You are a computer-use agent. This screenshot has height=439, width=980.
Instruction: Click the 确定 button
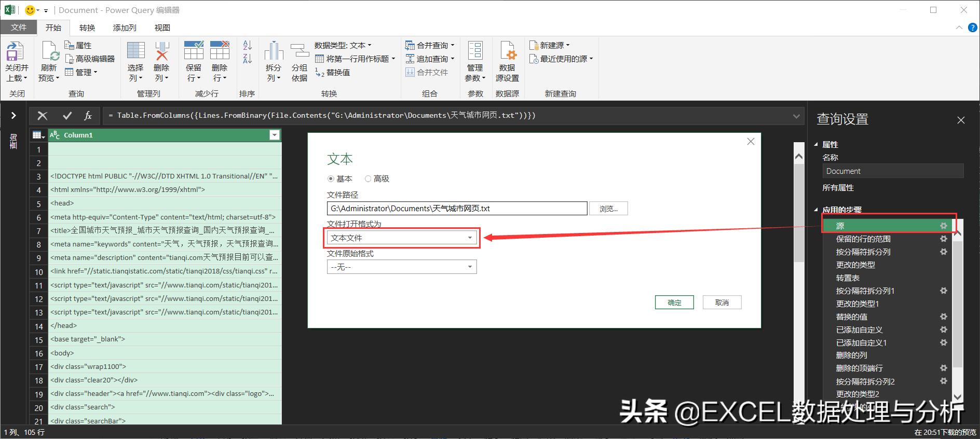[x=674, y=303]
